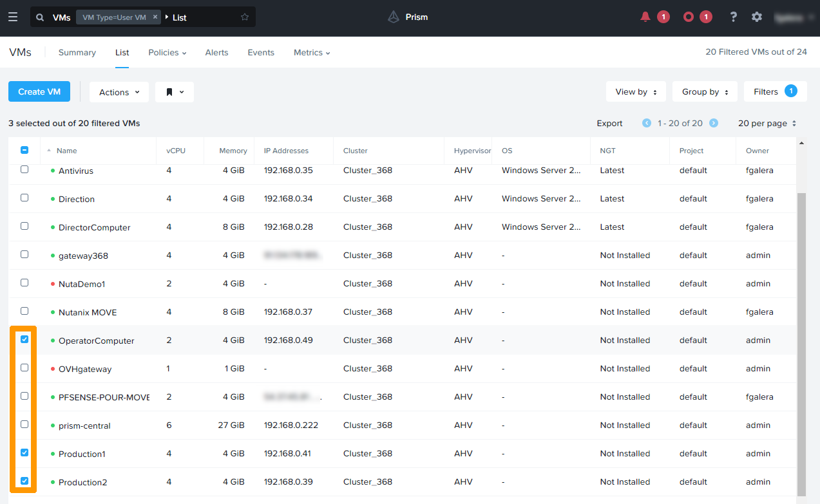Click the Prism logo in the header
Viewport: 820px width, 504px height.
407,17
